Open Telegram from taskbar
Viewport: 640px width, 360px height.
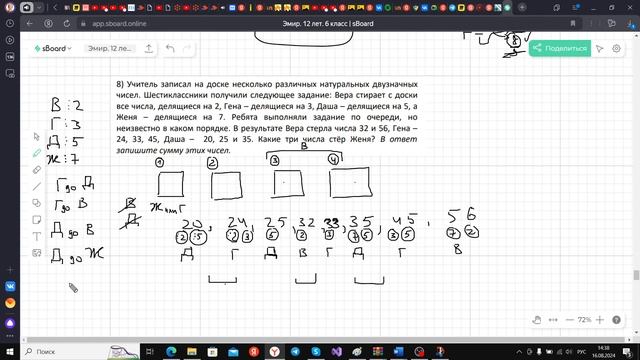(295, 351)
